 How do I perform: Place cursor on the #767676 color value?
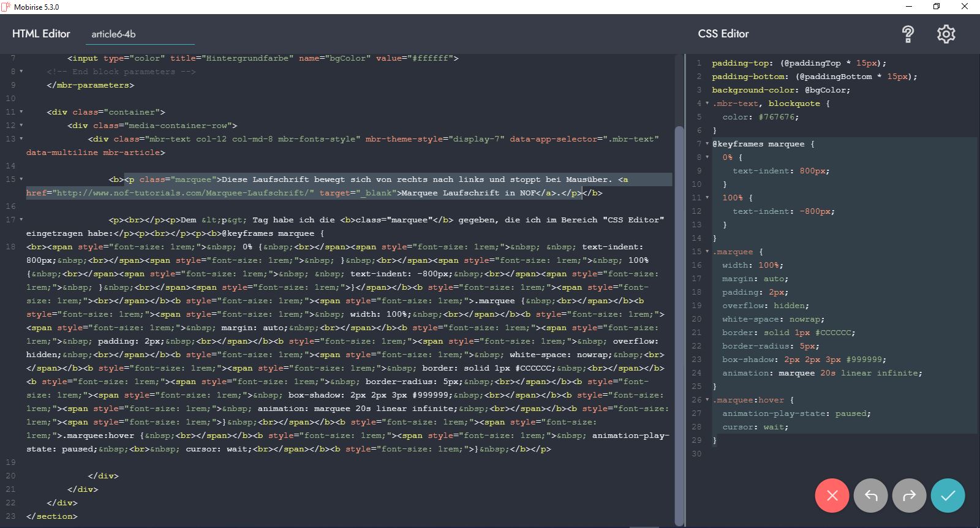pos(778,117)
